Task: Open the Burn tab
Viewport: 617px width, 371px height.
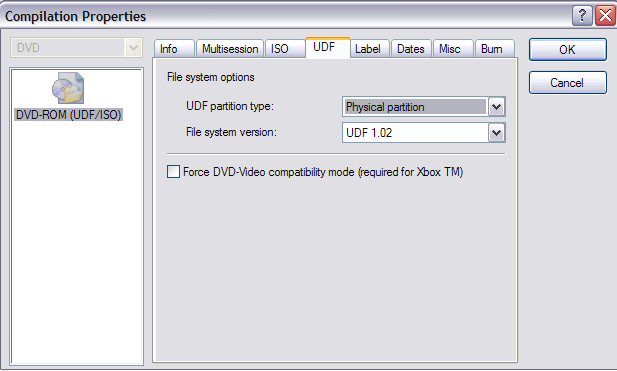Action: [x=495, y=49]
